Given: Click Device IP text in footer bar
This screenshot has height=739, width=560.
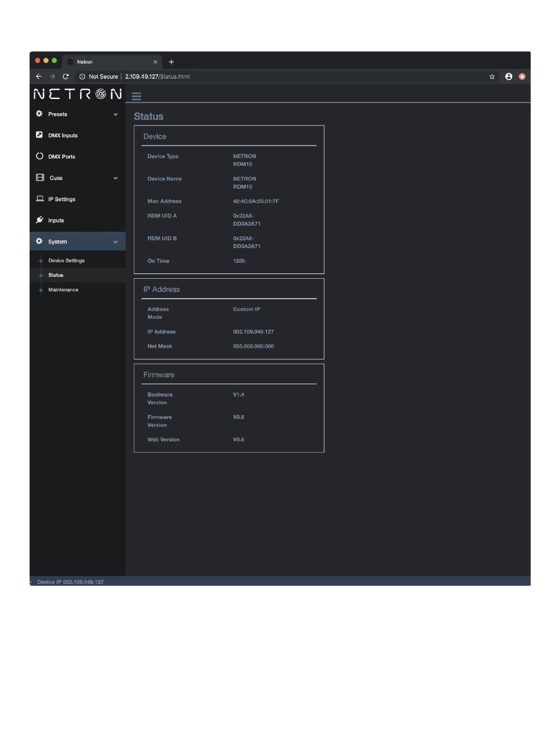Looking at the screenshot, I should [70, 582].
